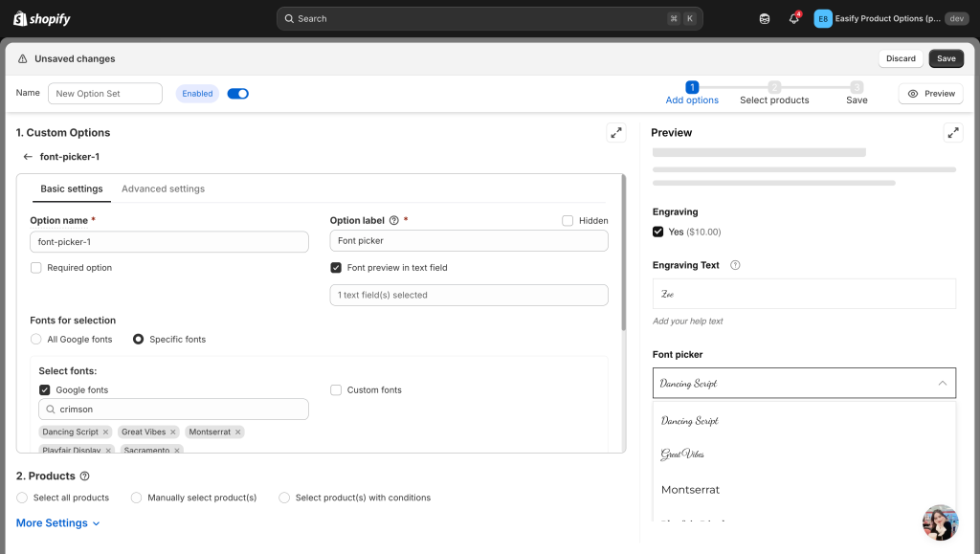Click the Select products step

(774, 93)
